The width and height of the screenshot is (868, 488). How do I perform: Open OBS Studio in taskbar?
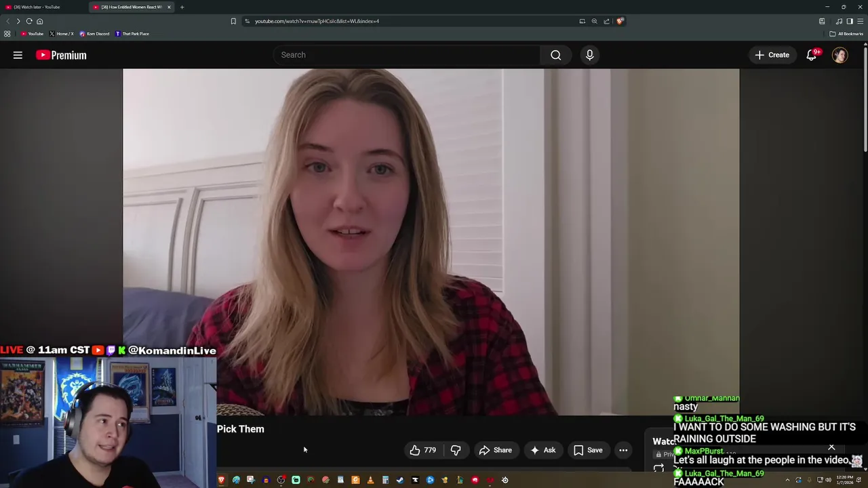(x=281, y=480)
